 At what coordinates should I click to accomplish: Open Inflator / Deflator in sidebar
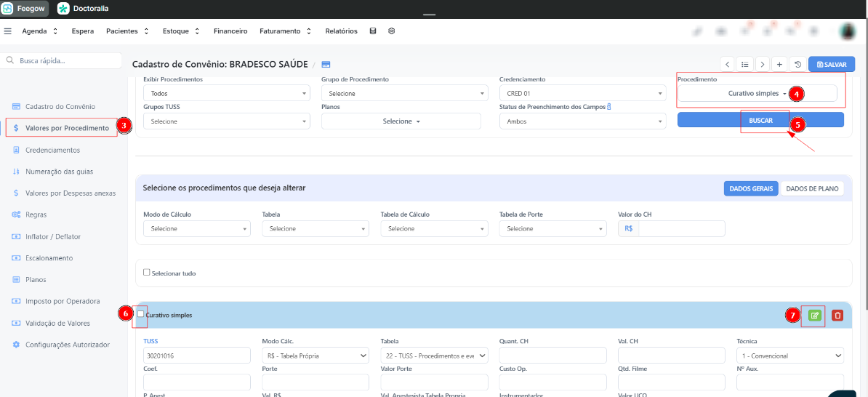53,236
